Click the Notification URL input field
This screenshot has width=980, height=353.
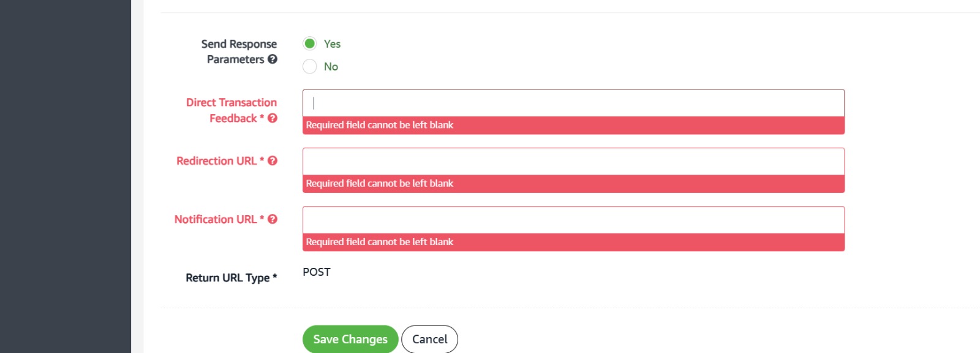pyautogui.click(x=573, y=220)
